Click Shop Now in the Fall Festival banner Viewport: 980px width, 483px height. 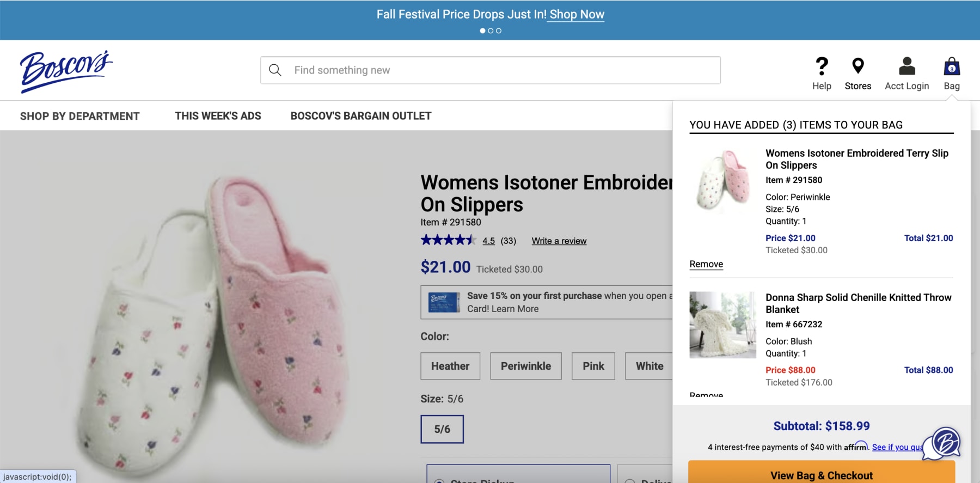[576, 14]
